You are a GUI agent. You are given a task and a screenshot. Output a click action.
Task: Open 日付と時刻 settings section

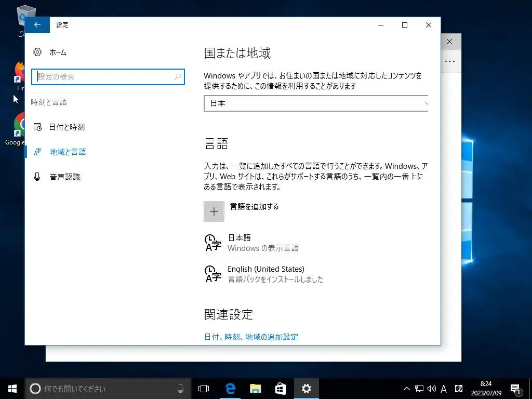pyautogui.click(x=67, y=127)
